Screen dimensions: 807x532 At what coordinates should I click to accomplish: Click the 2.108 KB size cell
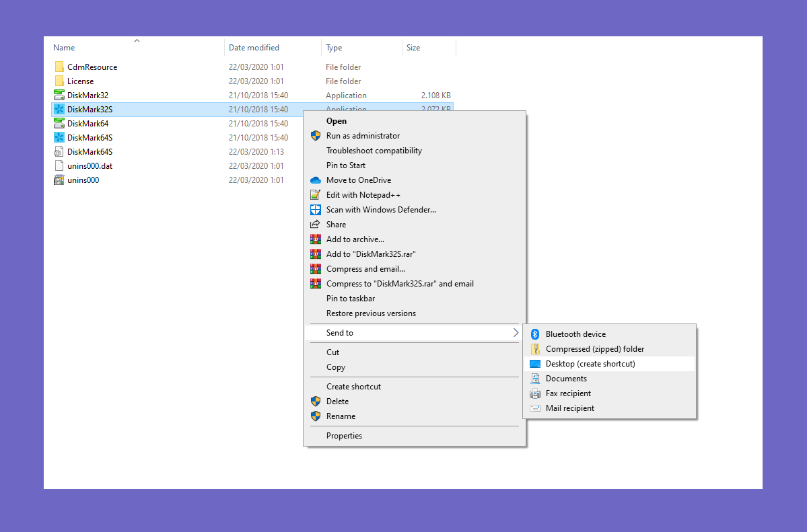pos(436,96)
